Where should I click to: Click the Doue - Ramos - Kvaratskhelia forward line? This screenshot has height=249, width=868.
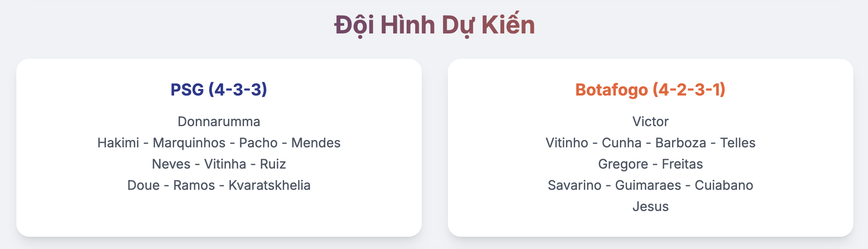219,185
